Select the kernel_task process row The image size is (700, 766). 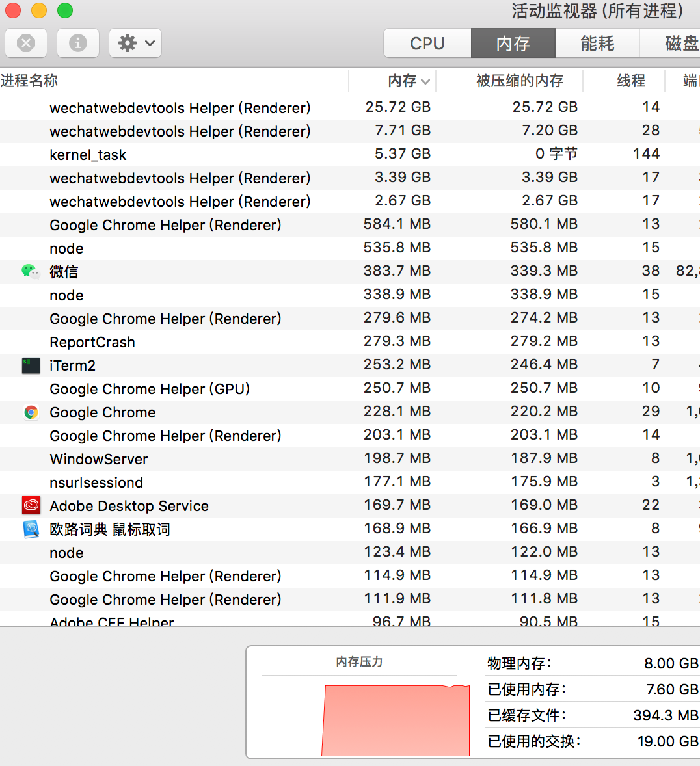[350, 154]
